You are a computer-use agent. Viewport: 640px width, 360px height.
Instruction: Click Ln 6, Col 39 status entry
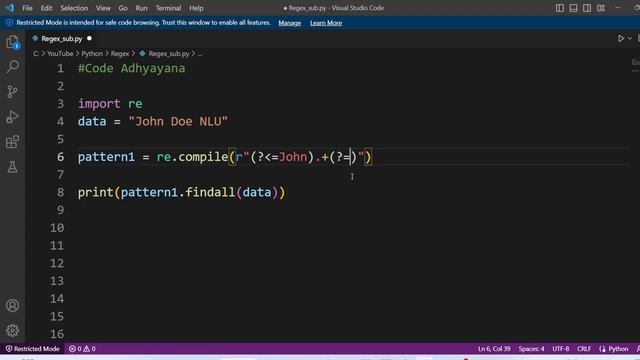(494, 349)
